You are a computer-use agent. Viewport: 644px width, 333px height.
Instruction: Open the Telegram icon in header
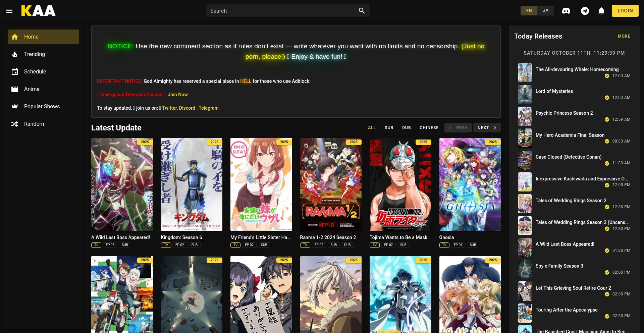585,11
